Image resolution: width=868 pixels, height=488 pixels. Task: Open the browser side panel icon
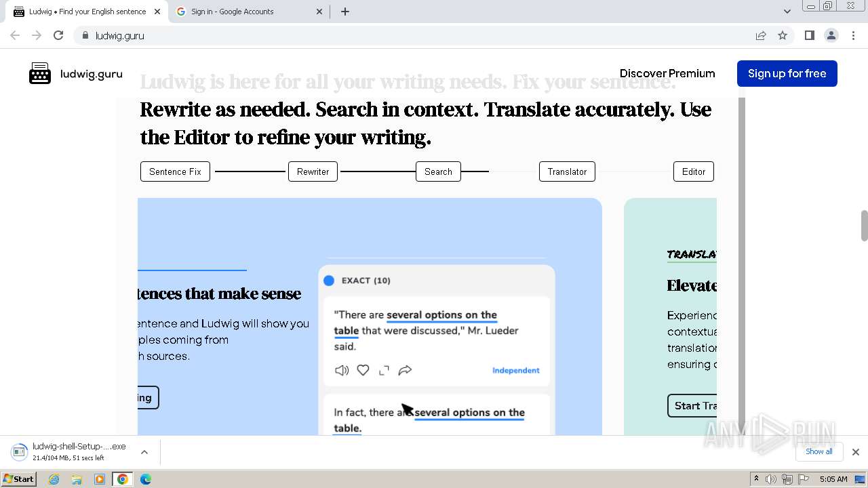[809, 35]
